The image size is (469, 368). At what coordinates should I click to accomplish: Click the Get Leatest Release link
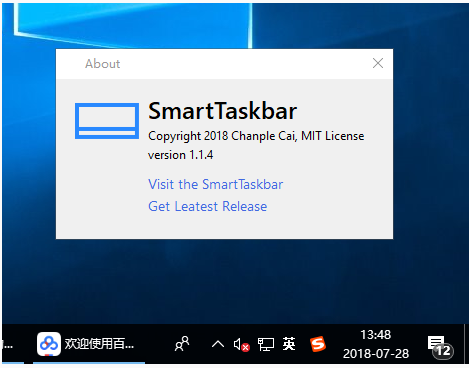click(x=208, y=206)
